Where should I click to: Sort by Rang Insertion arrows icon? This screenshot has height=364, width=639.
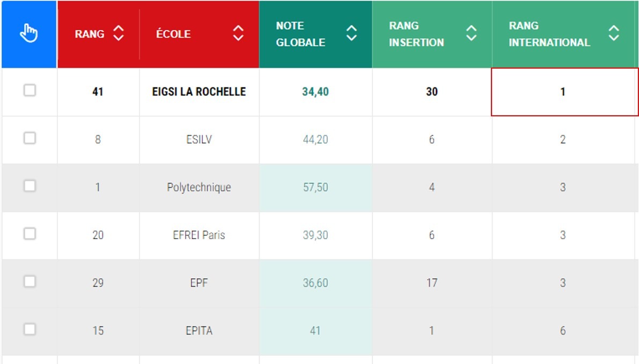471,33
